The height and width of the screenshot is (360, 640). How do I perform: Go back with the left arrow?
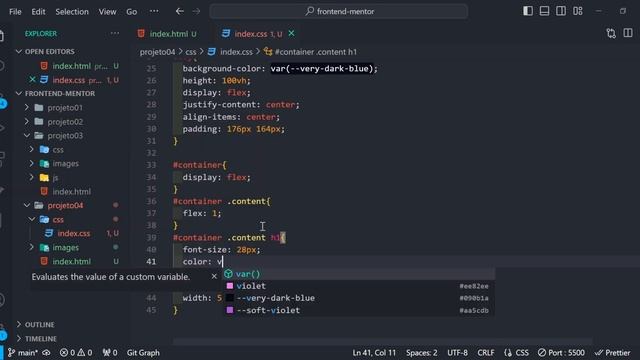point(180,11)
